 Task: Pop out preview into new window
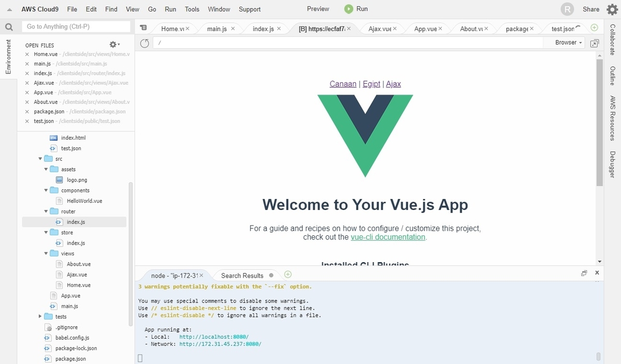click(x=595, y=43)
